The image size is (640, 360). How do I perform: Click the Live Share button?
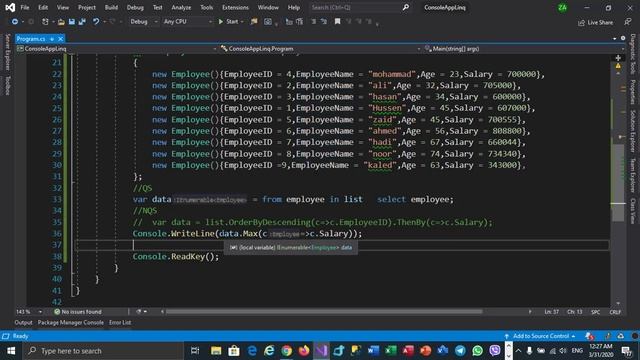596,22
